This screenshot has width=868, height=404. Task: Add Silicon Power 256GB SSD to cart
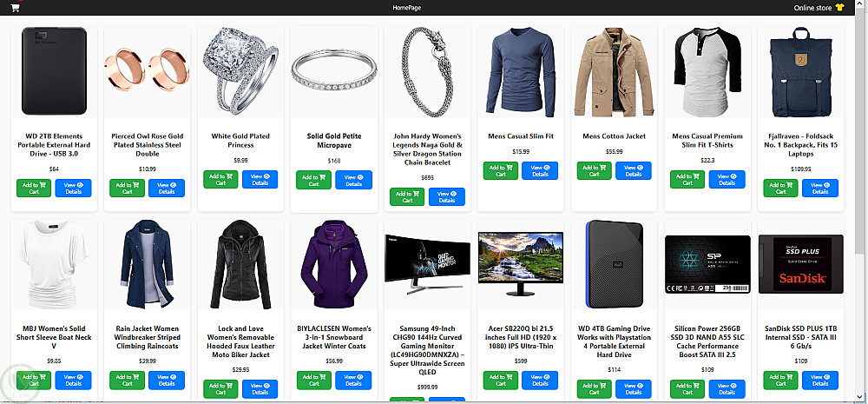(687, 389)
